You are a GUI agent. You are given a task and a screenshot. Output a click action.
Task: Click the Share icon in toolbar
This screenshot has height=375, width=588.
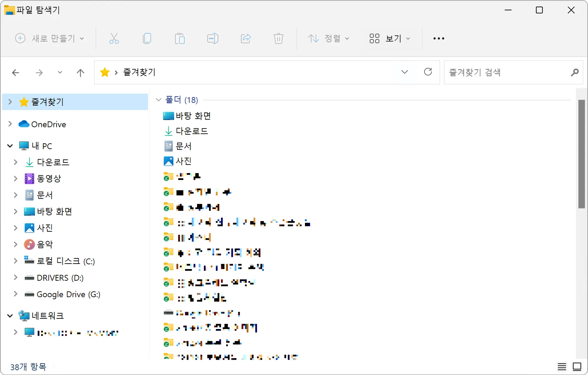(x=245, y=38)
